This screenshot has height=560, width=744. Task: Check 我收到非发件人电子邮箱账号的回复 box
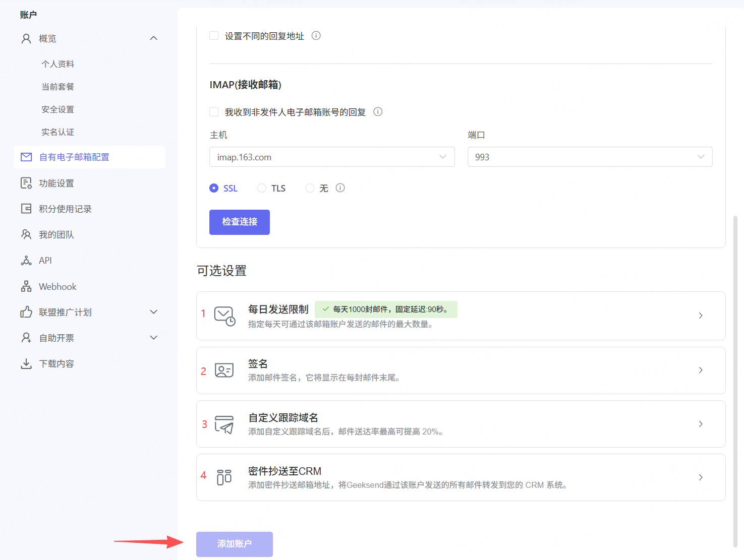point(214,112)
